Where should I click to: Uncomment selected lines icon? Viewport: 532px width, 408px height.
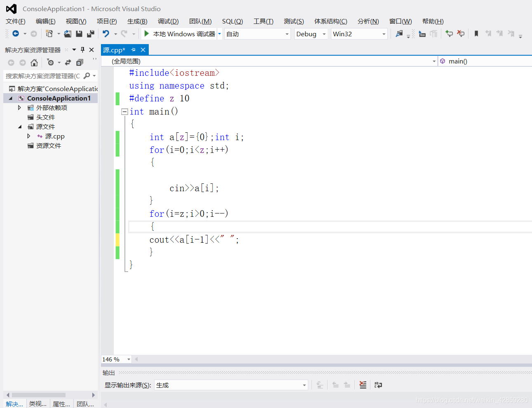click(461, 34)
